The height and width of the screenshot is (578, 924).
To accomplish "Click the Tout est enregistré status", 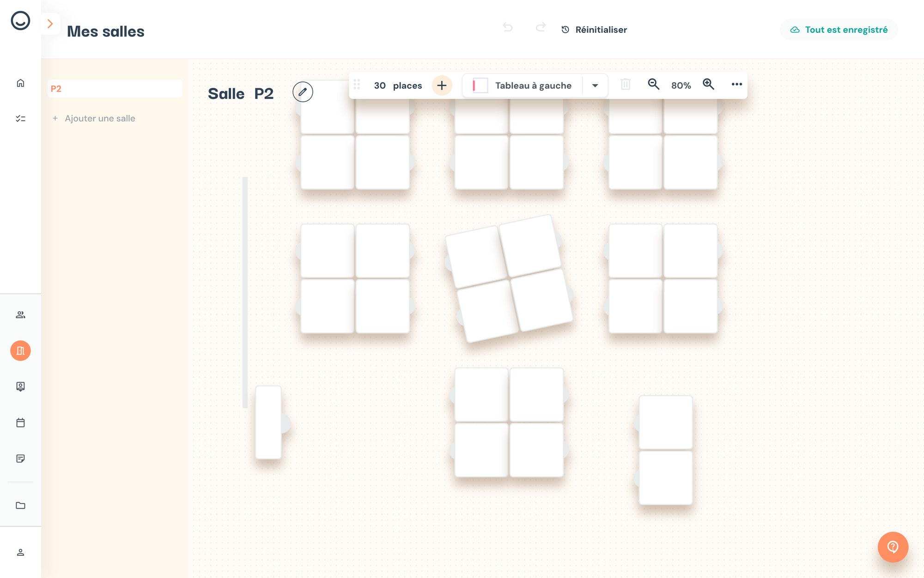I will 839,30.
